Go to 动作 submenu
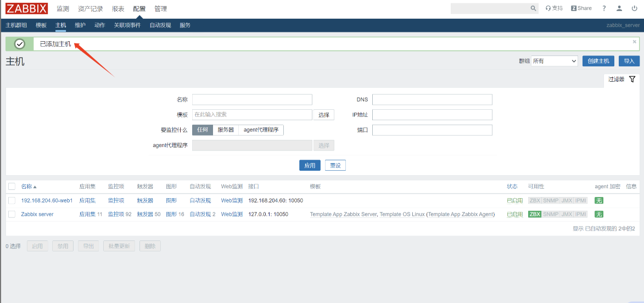The image size is (644, 303). [x=100, y=25]
